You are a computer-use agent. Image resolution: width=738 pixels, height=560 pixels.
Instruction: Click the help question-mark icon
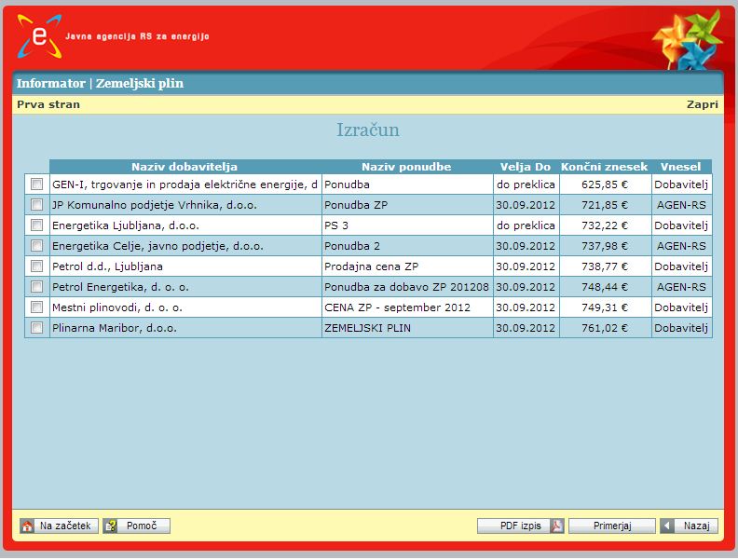pyautogui.click(x=111, y=526)
